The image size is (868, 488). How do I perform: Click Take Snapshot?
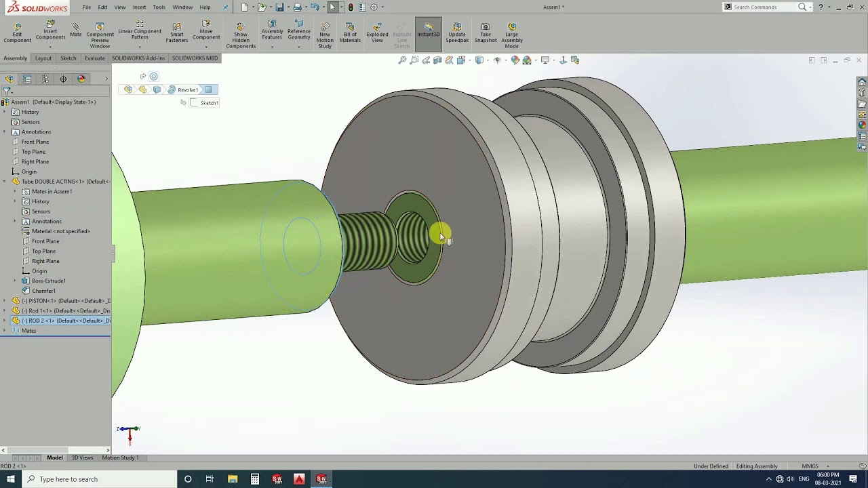(486, 33)
